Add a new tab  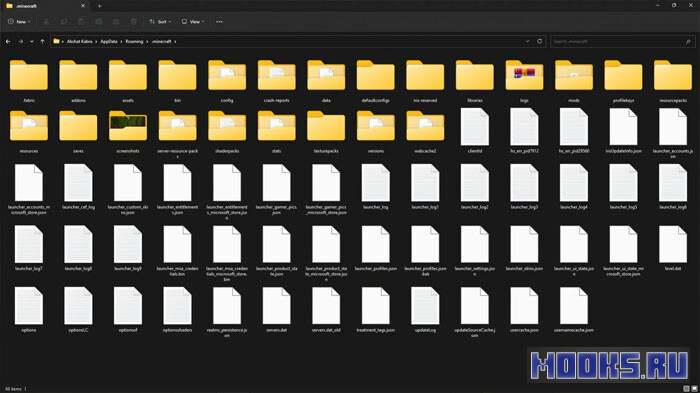[100, 6]
